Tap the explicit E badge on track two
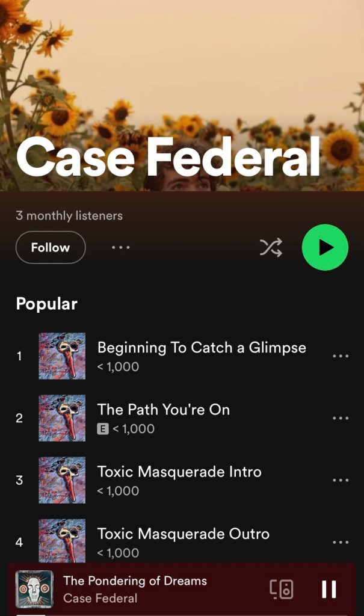The height and width of the screenshot is (616, 364). point(103,429)
